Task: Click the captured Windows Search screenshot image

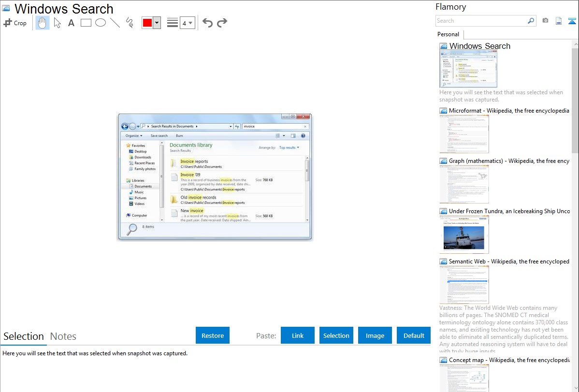Action: (x=215, y=177)
